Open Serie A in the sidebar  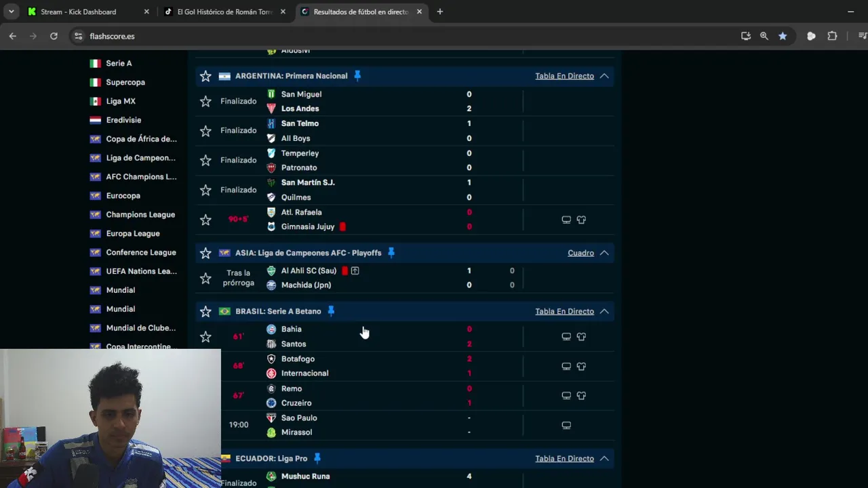[119, 63]
